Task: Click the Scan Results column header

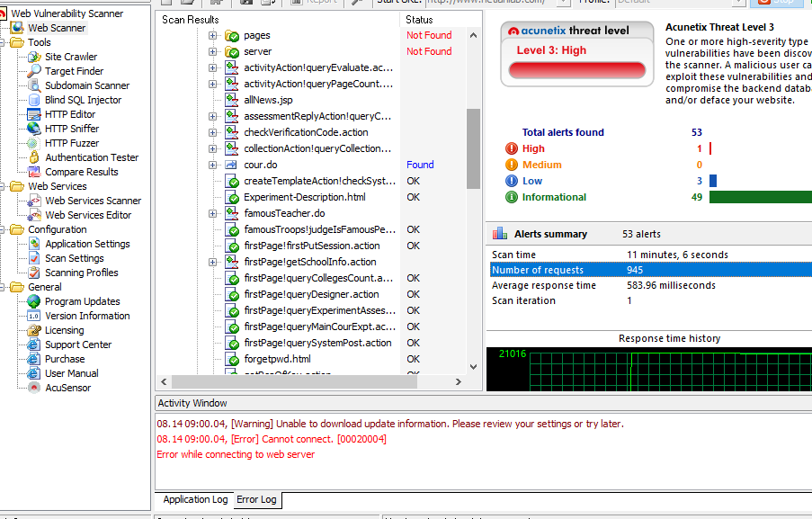Action: 278,20
